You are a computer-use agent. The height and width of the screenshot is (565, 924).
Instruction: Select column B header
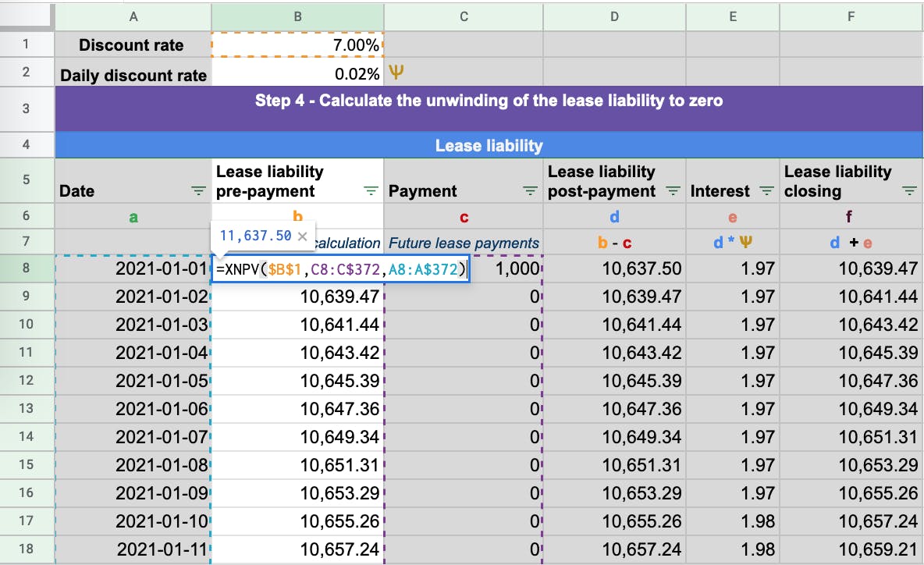(297, 16)
